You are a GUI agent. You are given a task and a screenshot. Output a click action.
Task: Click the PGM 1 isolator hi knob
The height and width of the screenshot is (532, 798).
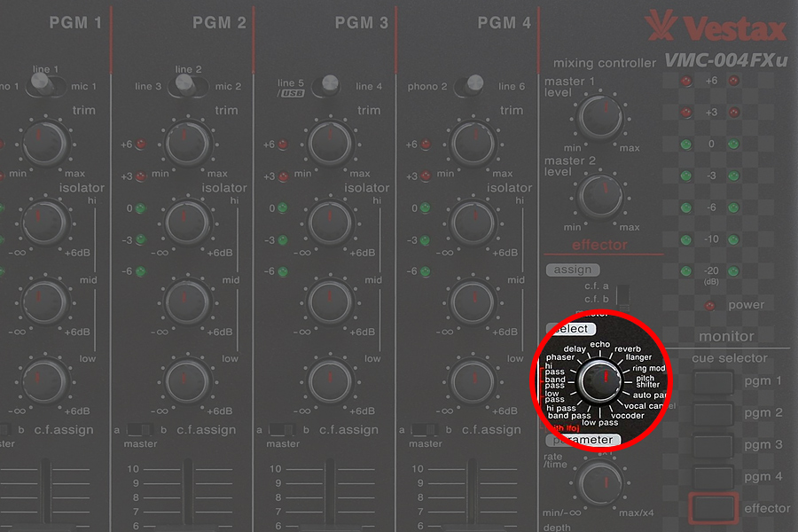(x=44, y=221)
